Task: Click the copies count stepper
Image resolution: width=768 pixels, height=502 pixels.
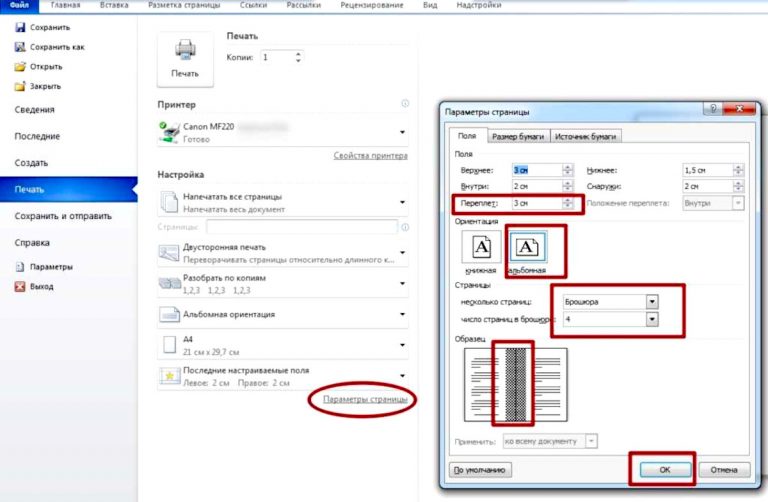Action: [x=298, y=57]
